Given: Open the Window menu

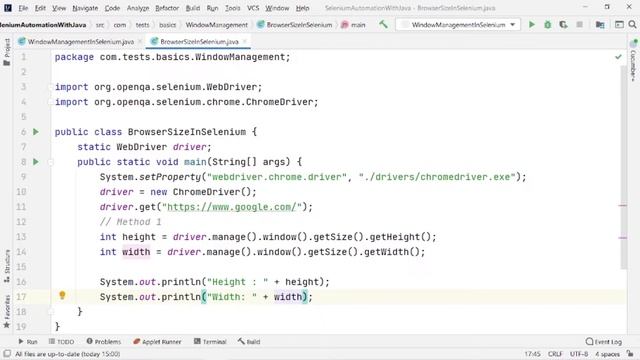Looking at the screenshot, I should (277, 8).
